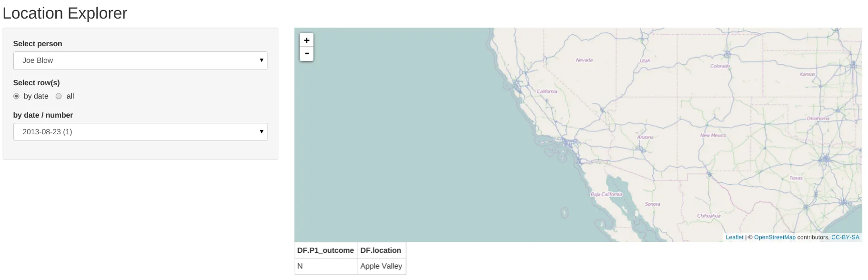
Task: Zoom out on the map
Action: point(307,54)
